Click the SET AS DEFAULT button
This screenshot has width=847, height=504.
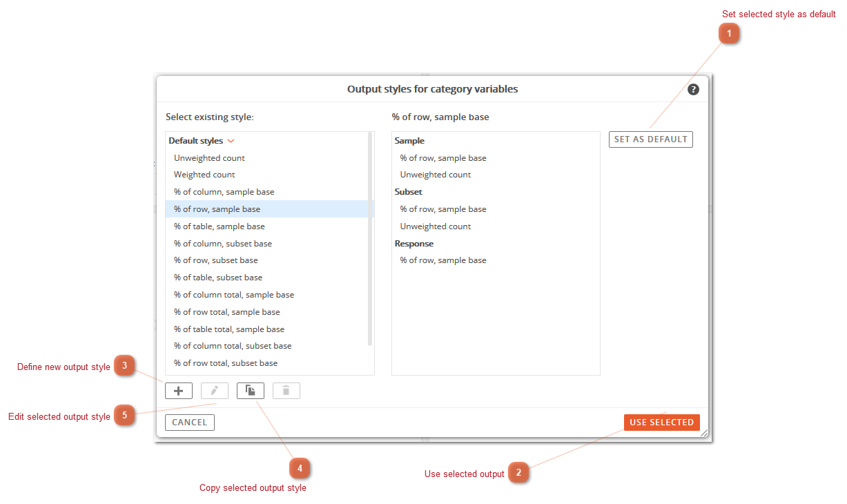pyautogui.click(x=651, y=139)
